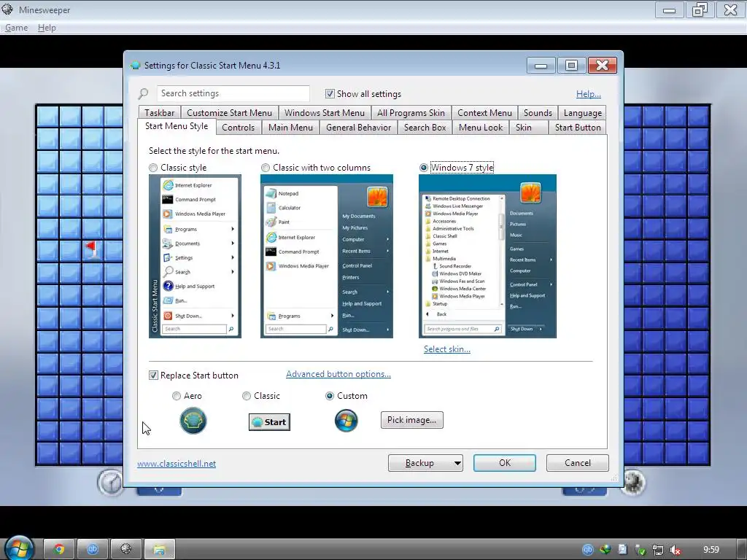Click the Minesweeper timer clock icon

point(111,483)
